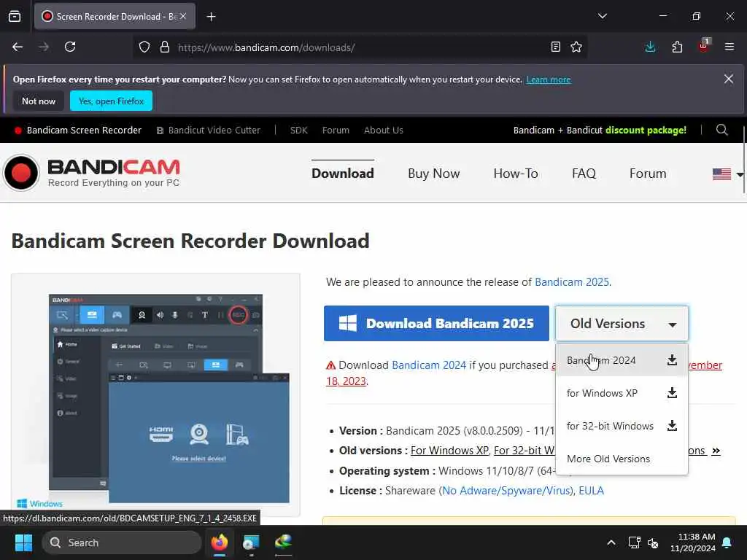Open the site search magnifier

click(721, 130)
